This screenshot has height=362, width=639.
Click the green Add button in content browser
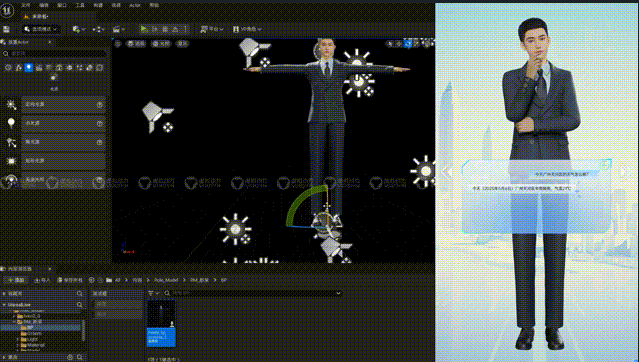point(15,280)
